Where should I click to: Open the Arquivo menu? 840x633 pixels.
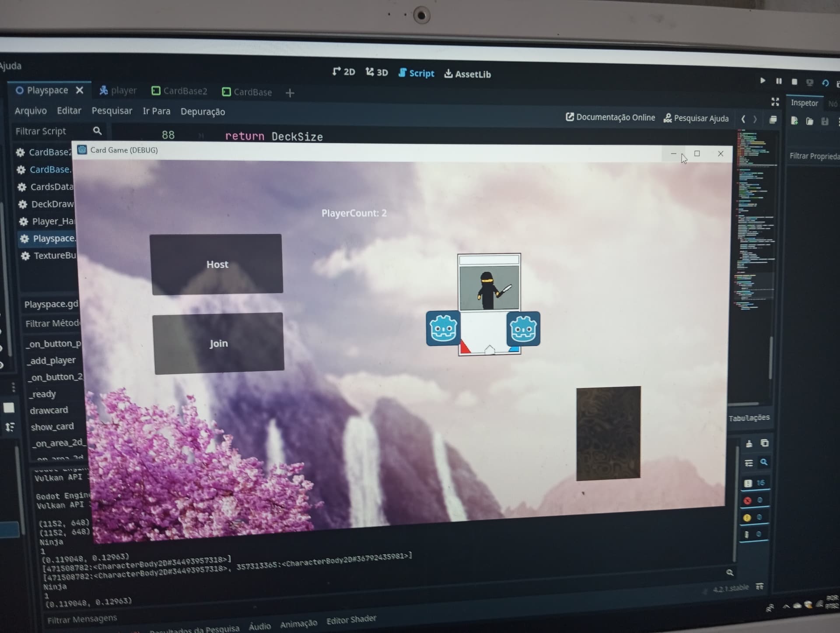click(31, 110)
